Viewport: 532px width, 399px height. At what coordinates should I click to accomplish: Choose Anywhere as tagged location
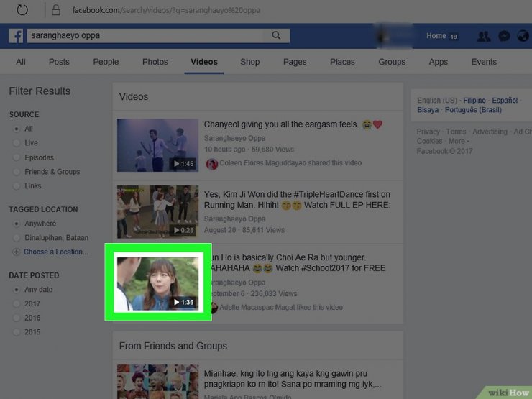[x=17, y=224]
